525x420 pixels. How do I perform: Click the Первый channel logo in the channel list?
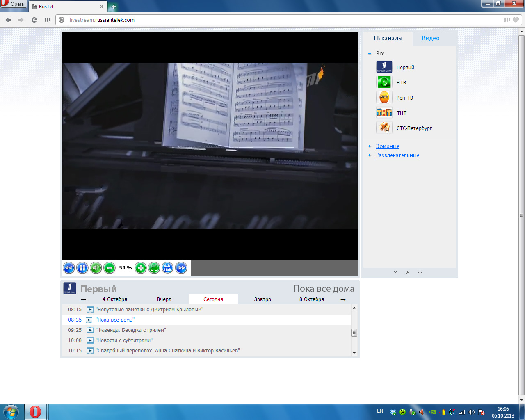click(384, 67)
